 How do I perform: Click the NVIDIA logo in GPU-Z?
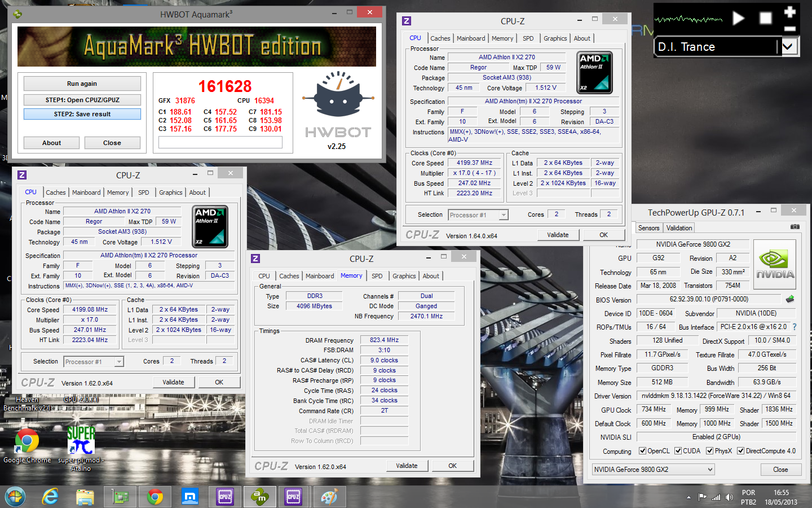pos(775,265)
